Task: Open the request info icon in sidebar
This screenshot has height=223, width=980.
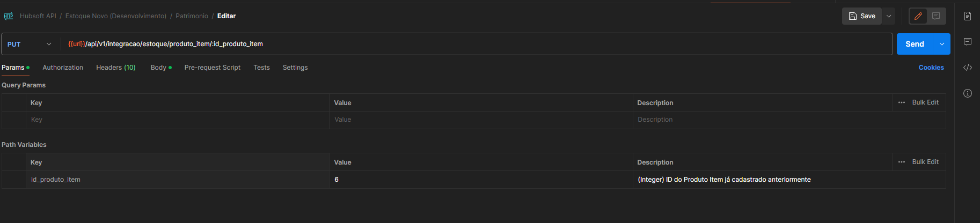Action: pos(968,93)
